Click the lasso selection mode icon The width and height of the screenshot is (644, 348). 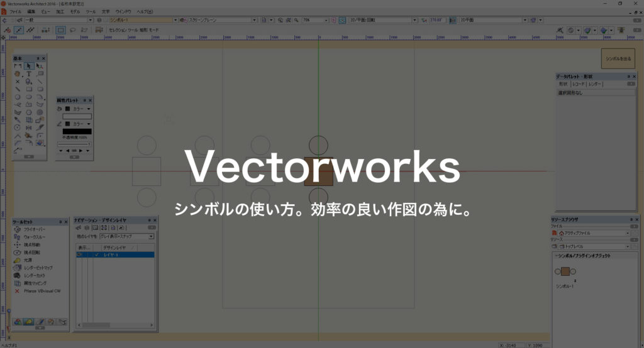[x=73, y=30]
